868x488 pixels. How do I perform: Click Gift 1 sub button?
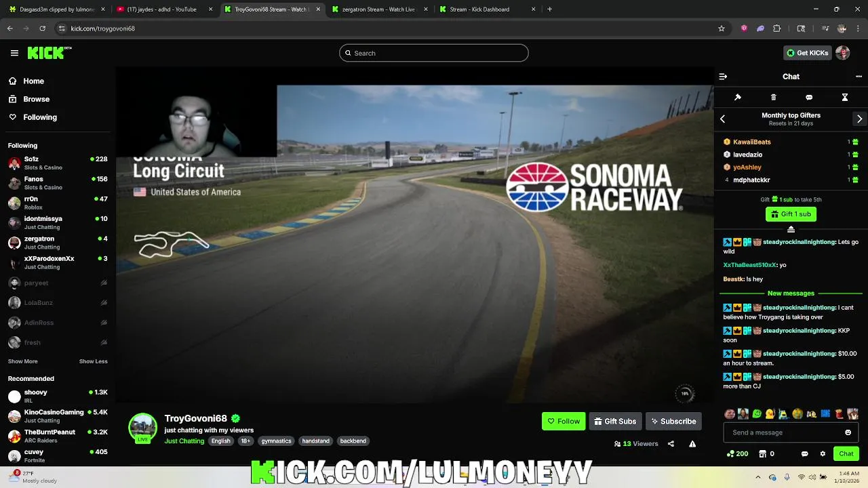[x=791, y=214]
